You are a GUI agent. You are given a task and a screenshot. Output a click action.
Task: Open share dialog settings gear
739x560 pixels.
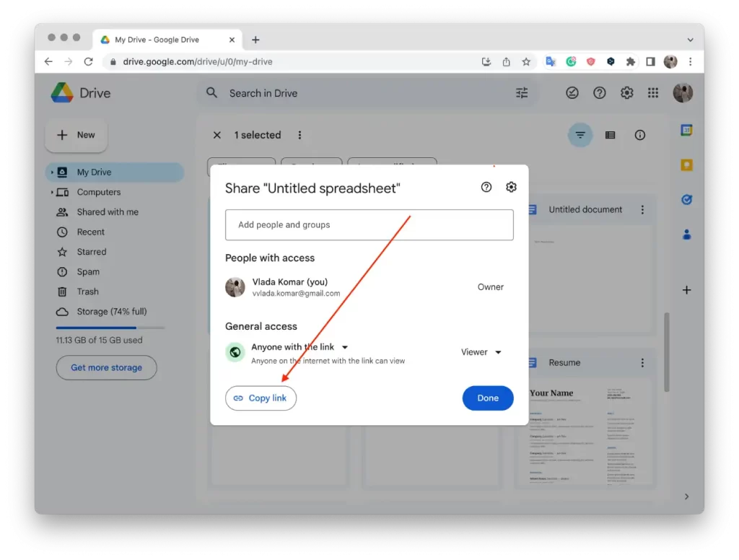click(x=511, y=187)
